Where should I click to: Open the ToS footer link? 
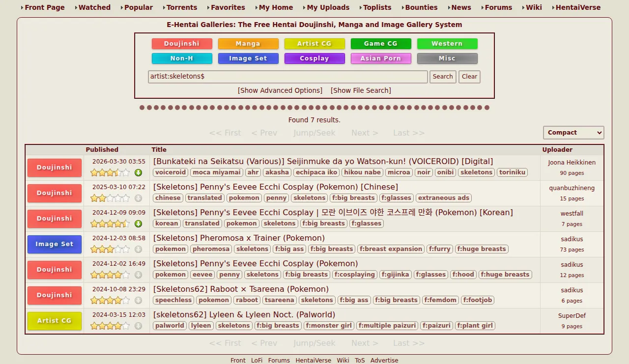click(x=360, y=360)
